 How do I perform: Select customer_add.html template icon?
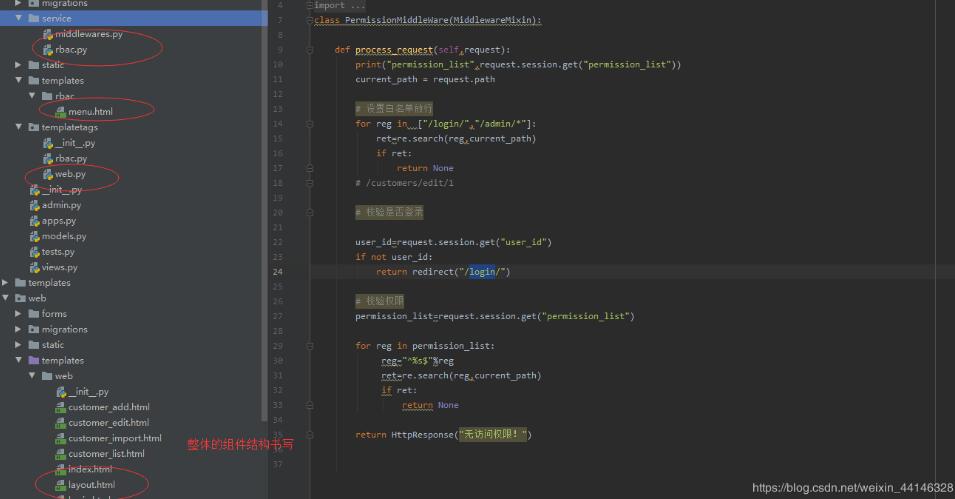61,407
